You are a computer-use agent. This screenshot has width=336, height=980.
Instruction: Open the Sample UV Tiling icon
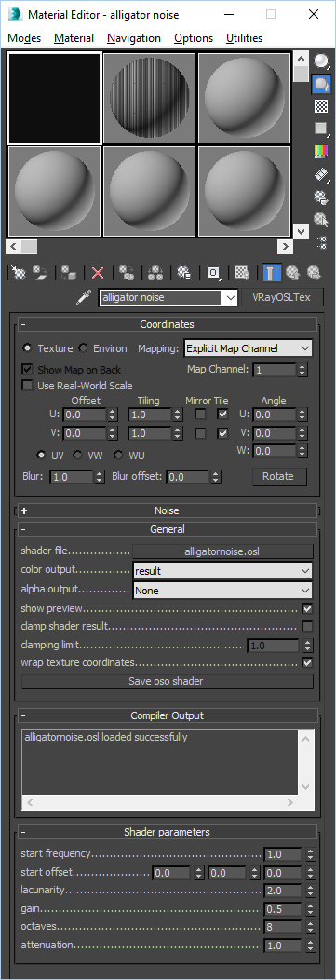point(321,129)
